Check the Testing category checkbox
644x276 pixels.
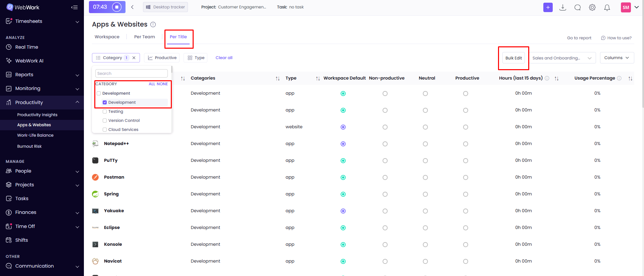click(105, 111)
